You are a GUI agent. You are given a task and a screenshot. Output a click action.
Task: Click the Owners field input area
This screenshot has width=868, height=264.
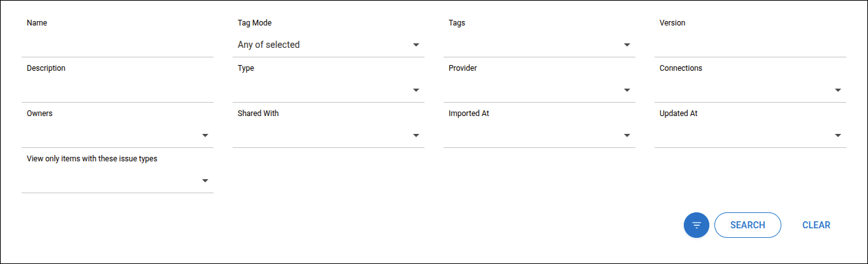(110, 136)
